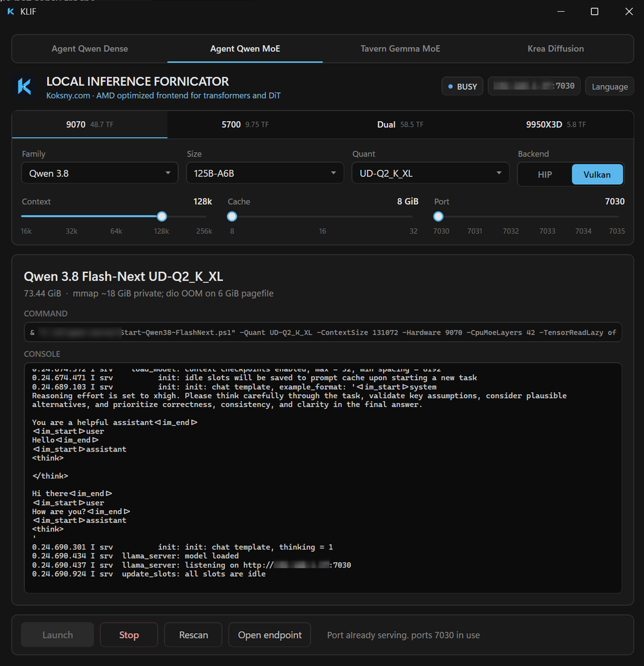Click the 7032 port tick label
644x666 pixels.
coord(511,231)
